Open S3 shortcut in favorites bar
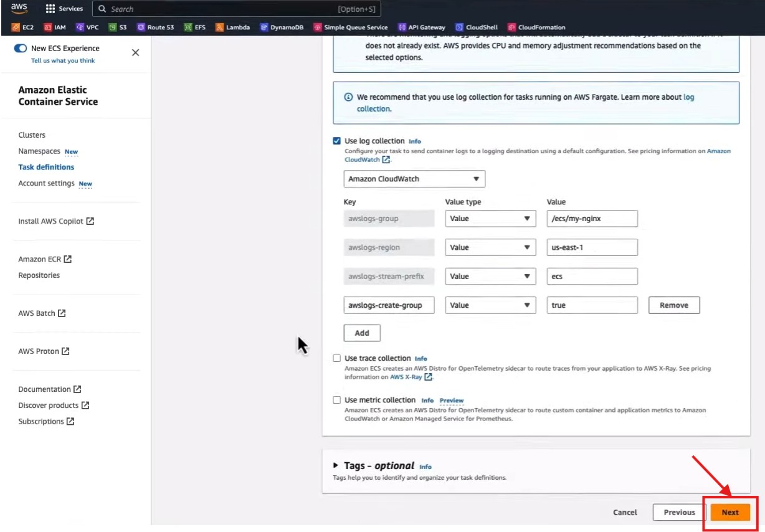 [x=118, y=27]
